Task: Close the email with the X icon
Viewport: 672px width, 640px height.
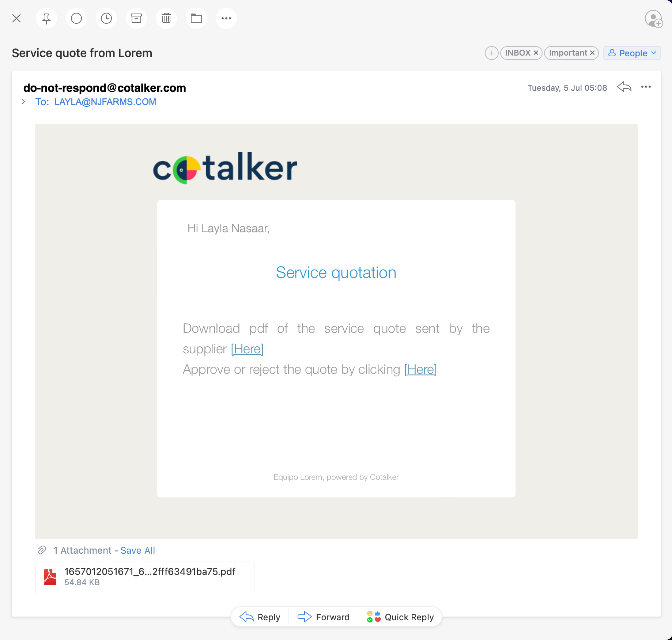Action: 16,18
